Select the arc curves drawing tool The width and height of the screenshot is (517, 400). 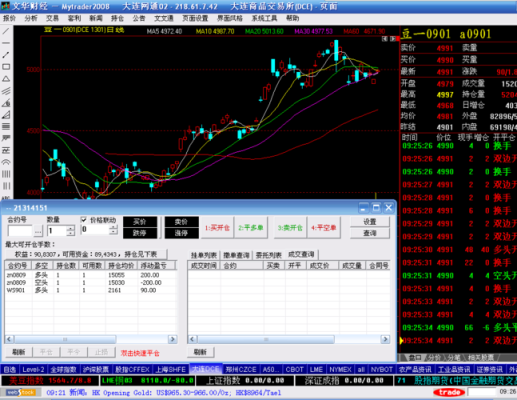point(6,162)
